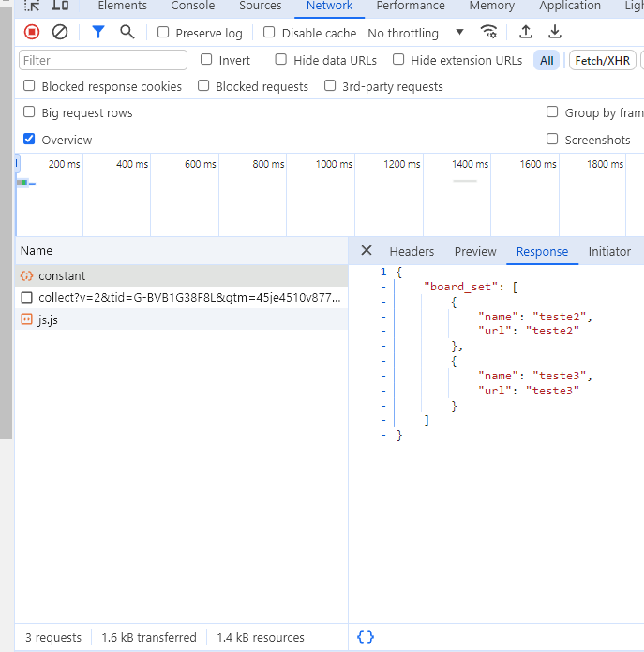The width and height of the screenshot is (644, 652).
Task: Click the 1400 ms timeline marker
Action: (x=470, y=164)
